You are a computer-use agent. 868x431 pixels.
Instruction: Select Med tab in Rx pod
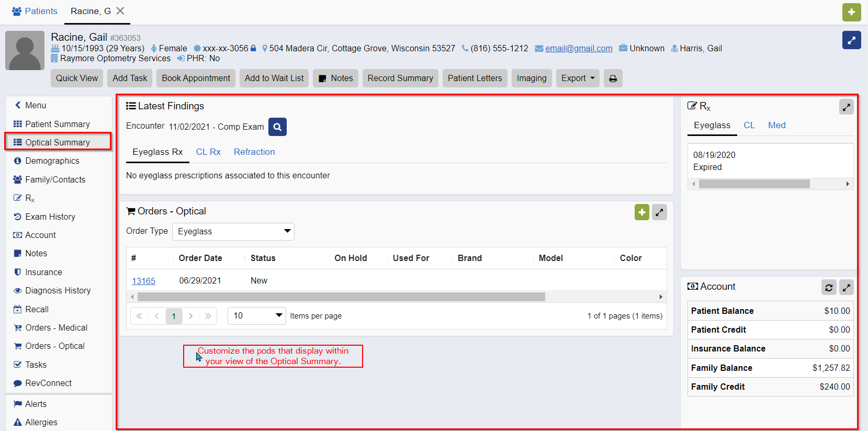(x=777, y=125)
